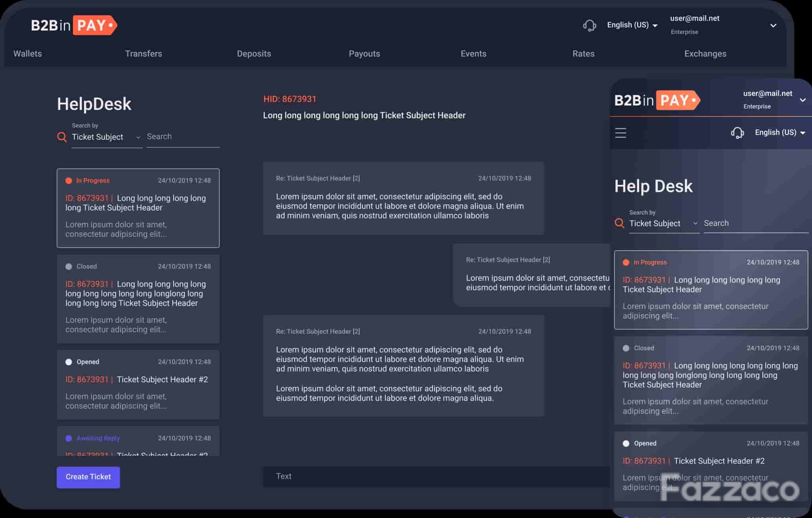The height and width of the screenshot is (518, 812).
Task: Click the B2BinPay logo in the desktop header
Action: click(74, 25)
